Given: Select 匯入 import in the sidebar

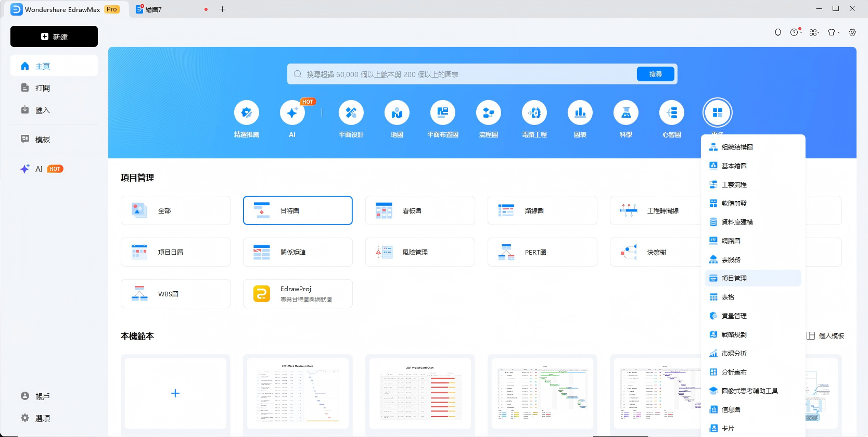Looking at the screenshot, I should coord(54,110).
